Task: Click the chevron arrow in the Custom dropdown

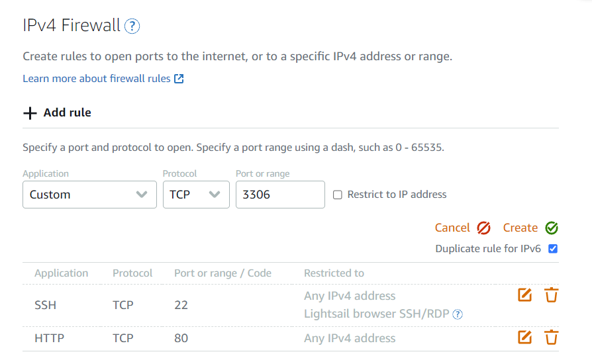Action: (142, 195)
